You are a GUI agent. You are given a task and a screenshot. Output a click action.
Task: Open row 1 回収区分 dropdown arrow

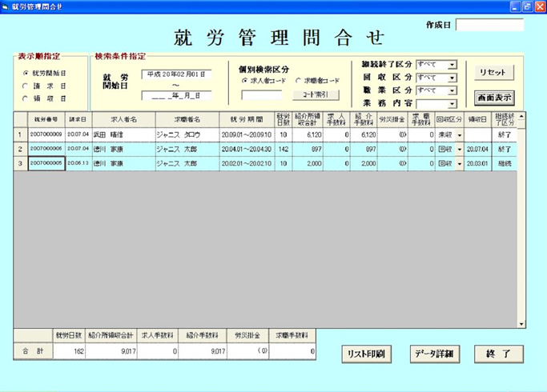click(x=460, y=134)
